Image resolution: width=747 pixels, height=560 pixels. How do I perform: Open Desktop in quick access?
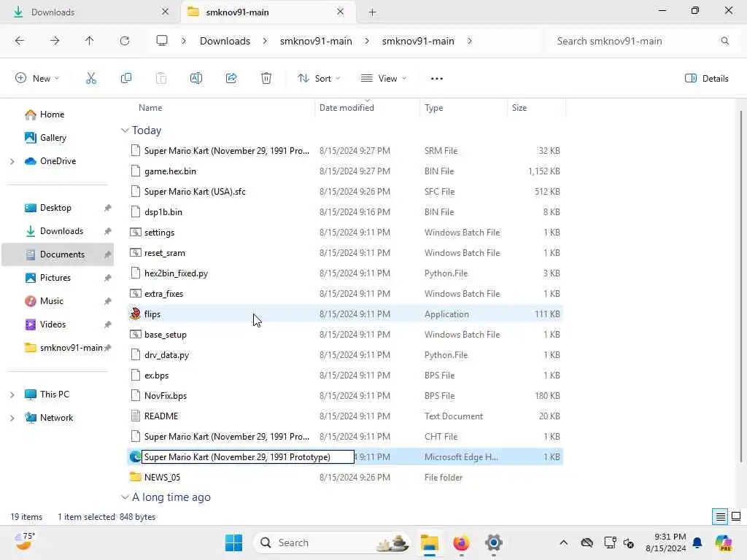[57, 208]
